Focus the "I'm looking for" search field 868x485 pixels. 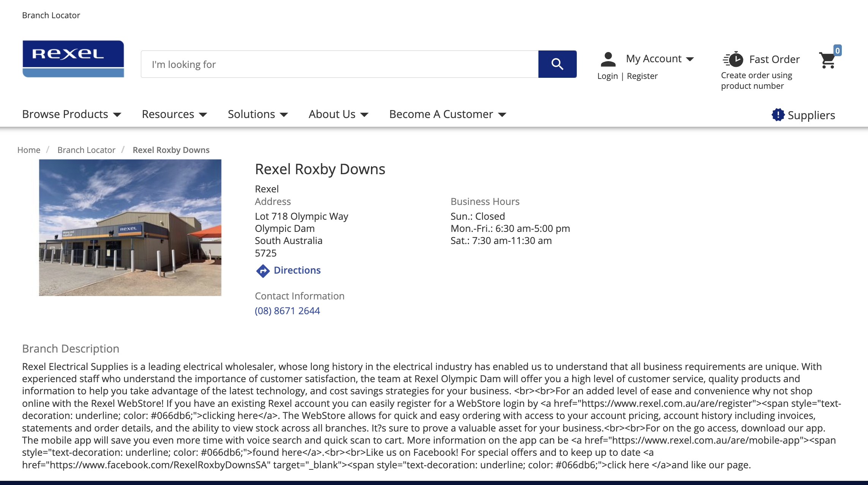[x=340, y=64]
